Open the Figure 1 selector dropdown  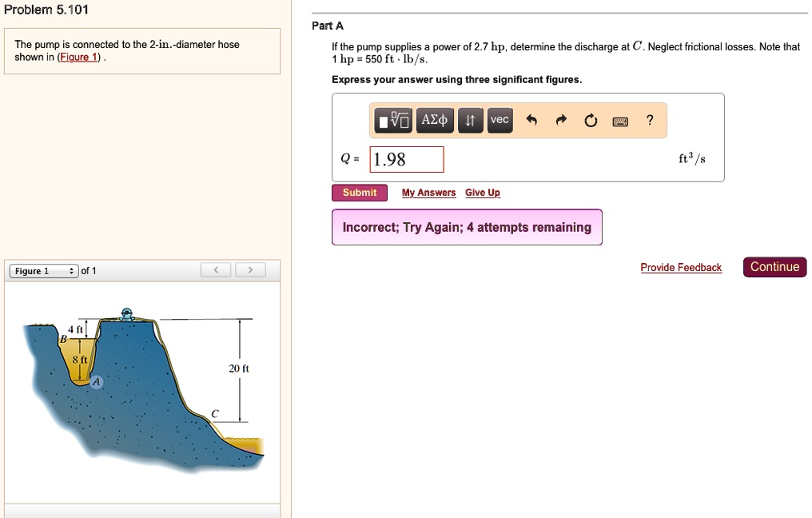pos(44,271)
